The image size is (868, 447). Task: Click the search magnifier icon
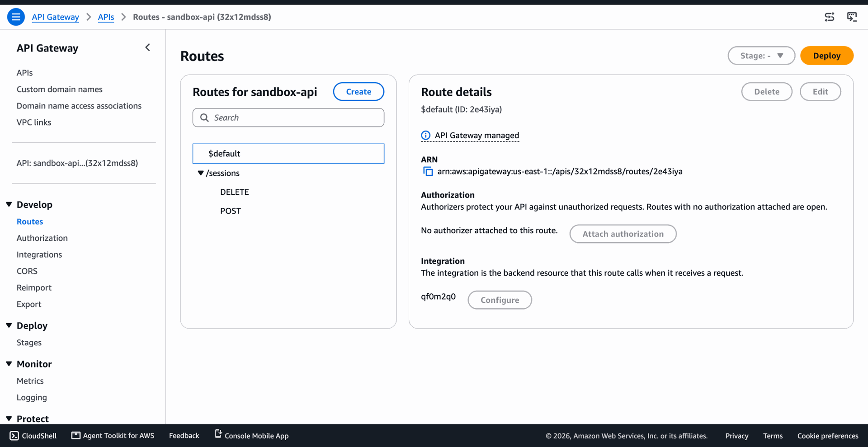pos(204,118)
